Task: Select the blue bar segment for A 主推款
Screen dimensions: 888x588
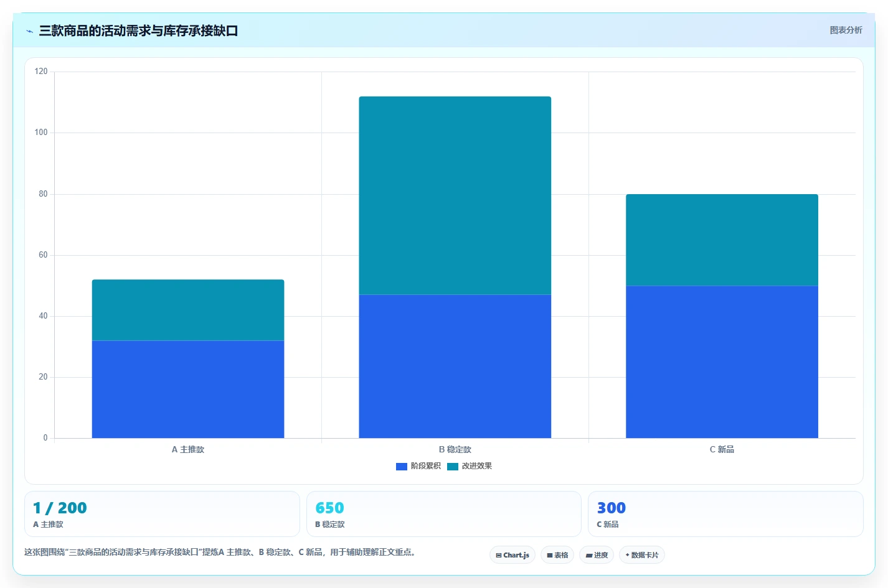Action: [188, 390]
